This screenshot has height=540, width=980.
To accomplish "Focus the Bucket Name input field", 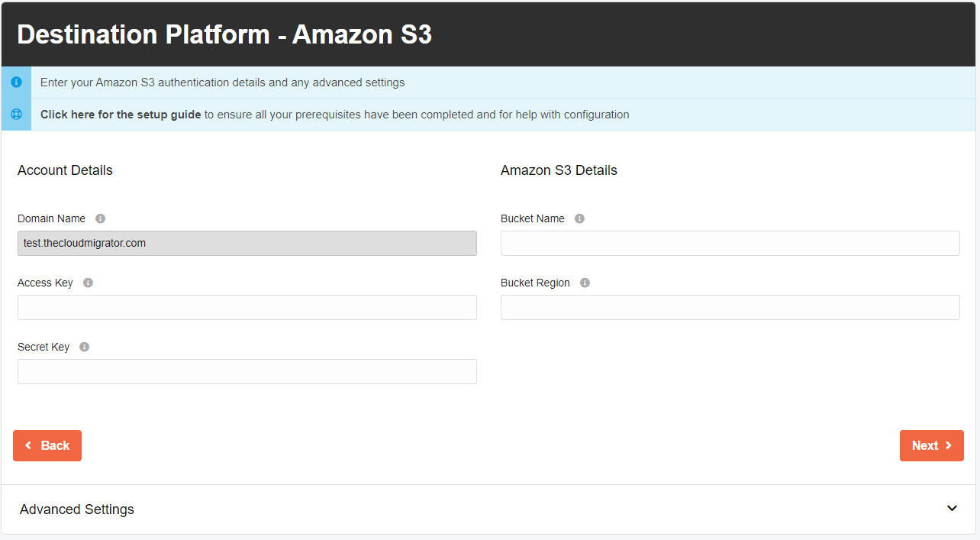I will [730, 243].
